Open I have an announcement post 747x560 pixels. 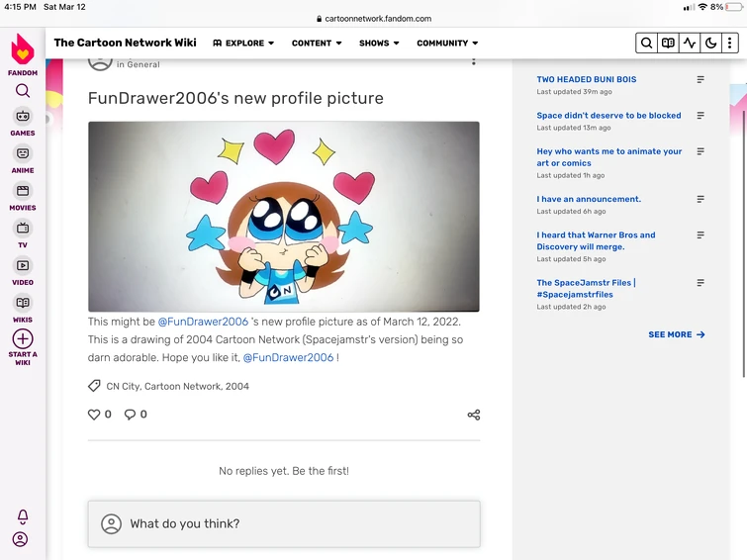[x=589, y=199]
